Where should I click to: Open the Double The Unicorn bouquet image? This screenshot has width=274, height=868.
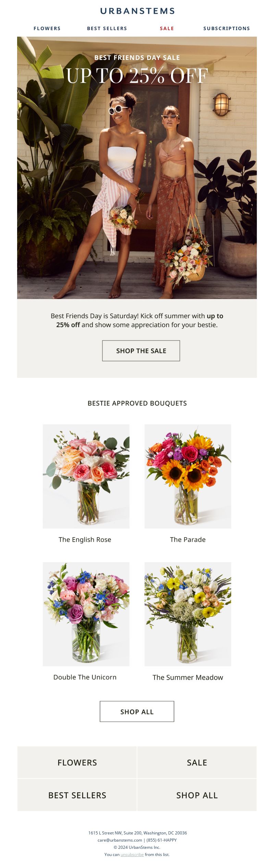(x=86, y=614)
